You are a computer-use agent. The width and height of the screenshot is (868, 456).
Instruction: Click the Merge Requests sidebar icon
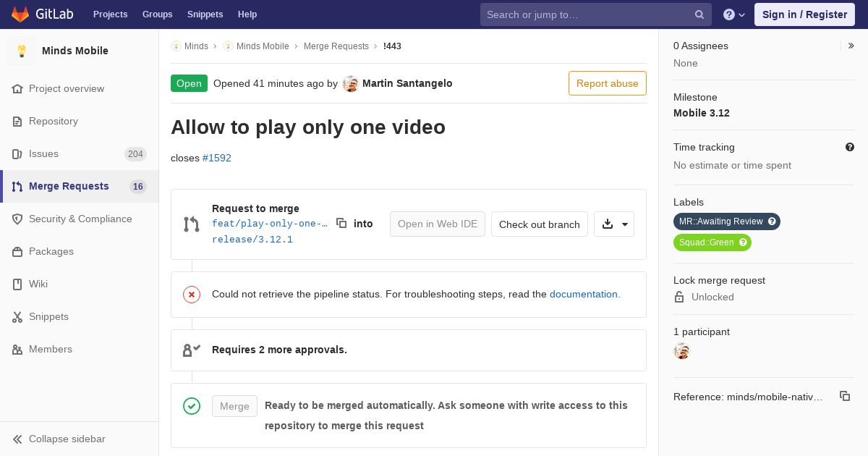coord(17,187)
